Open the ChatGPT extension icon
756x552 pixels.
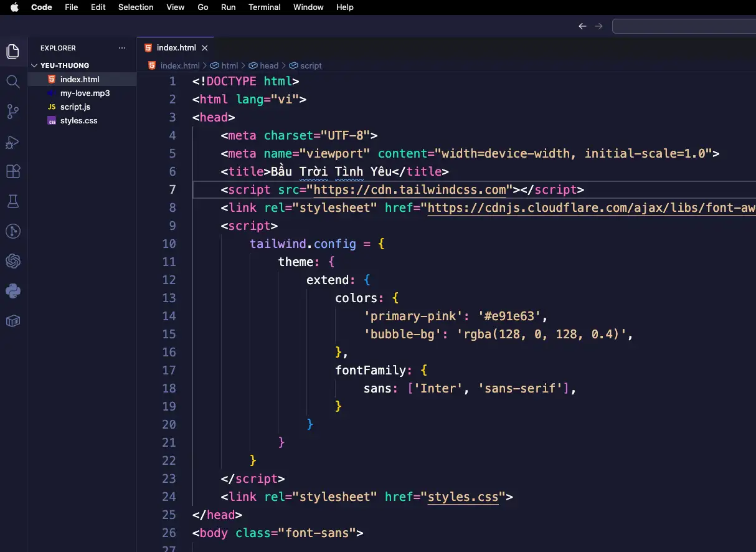12,261
